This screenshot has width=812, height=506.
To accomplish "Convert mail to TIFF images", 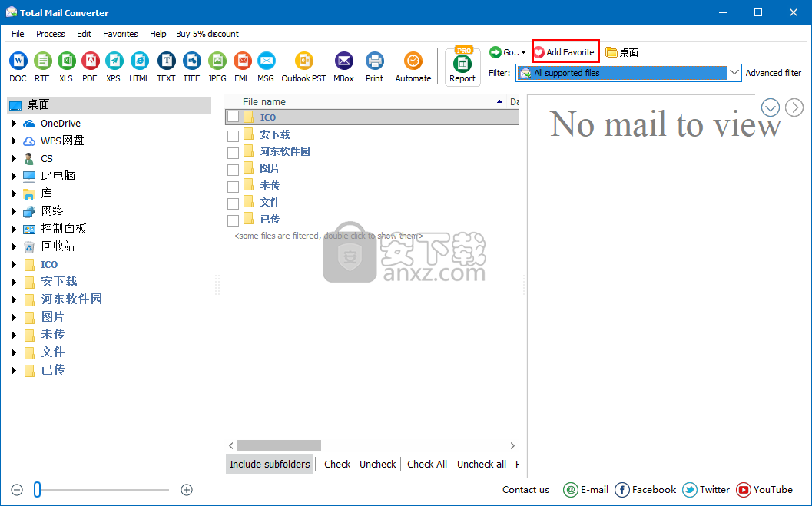I will (191, 67).
